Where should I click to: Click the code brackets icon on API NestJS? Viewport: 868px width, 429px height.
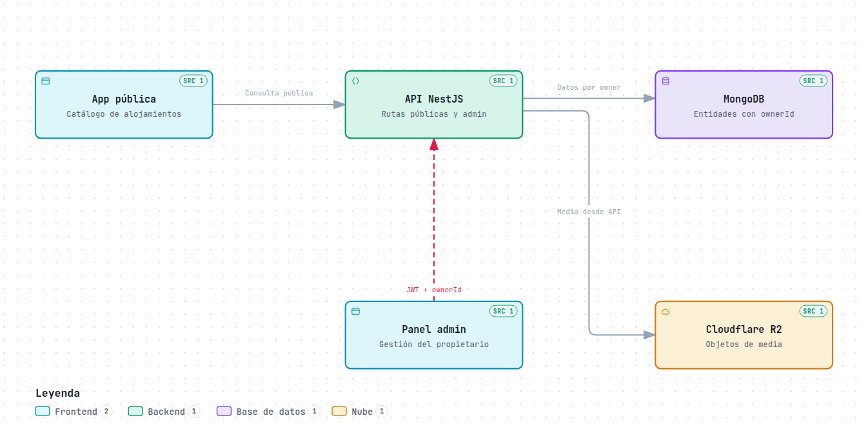tap(355, 81)
